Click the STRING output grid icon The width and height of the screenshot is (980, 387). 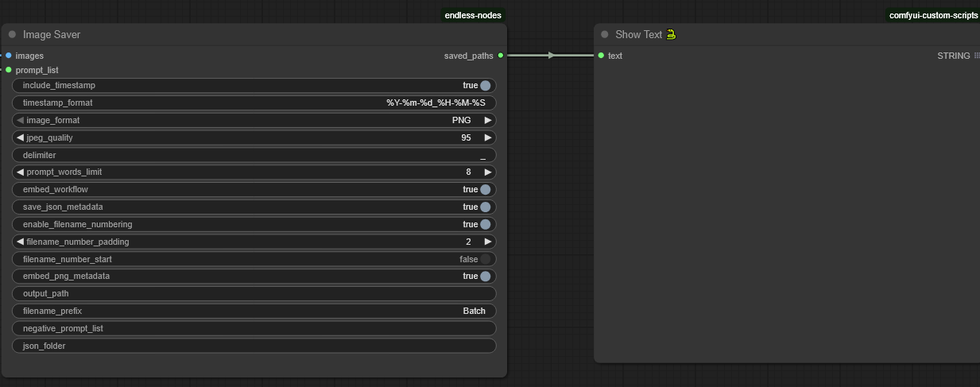[x=977, y=56]
